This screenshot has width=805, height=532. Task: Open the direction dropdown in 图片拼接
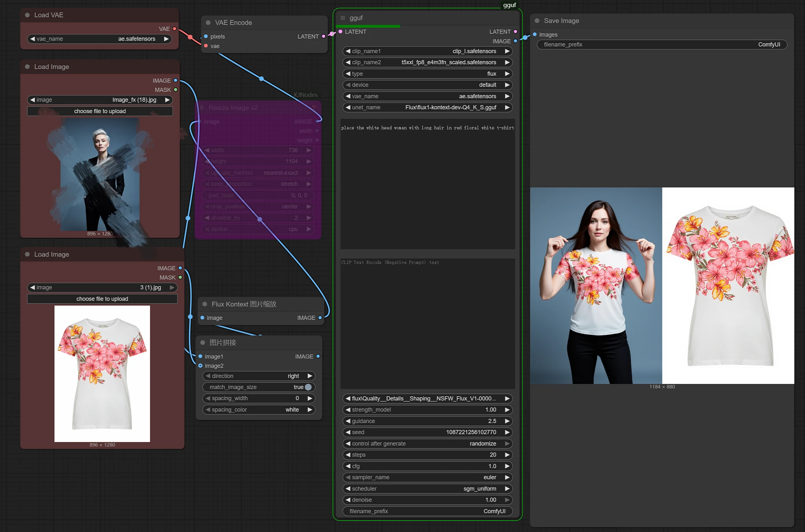coord(259,376)
